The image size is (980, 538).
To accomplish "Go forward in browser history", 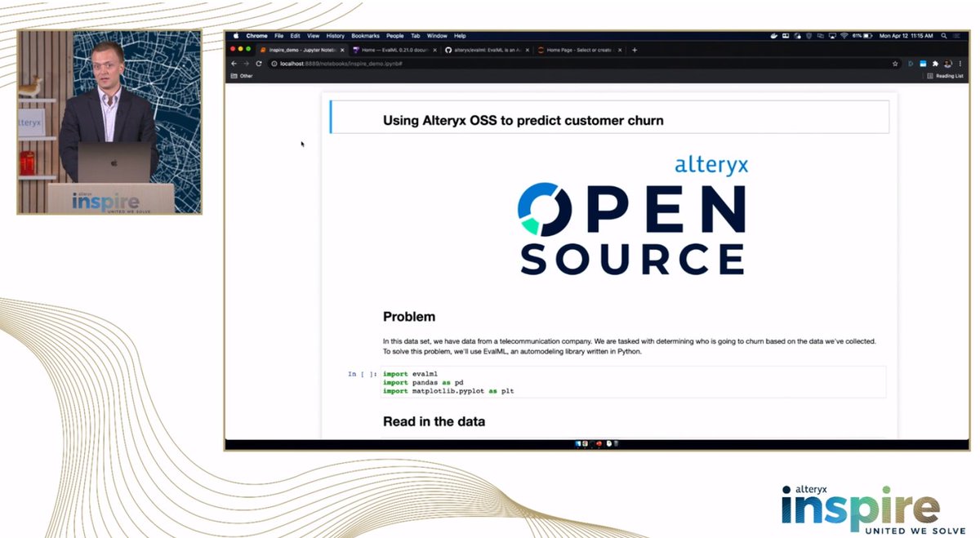I will point(246,63).
